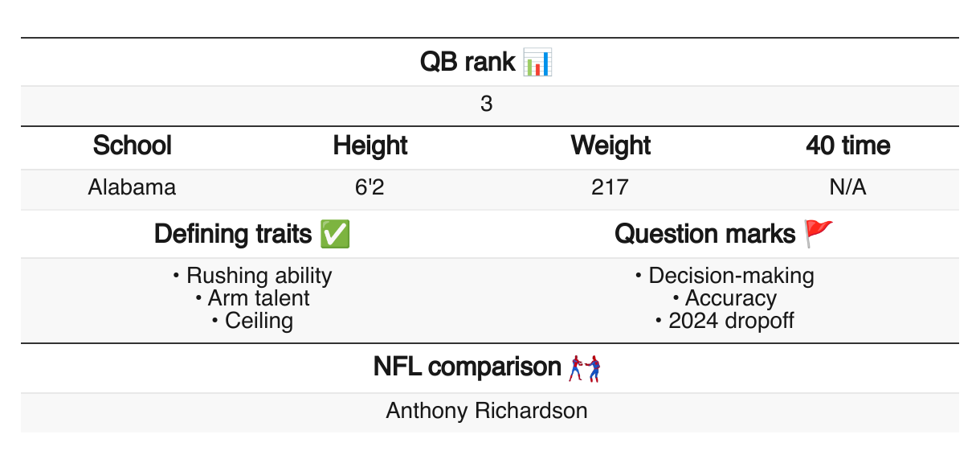Viewport: 980px width, 455px height.
Task: Select the QB rank value 3
Action: click(487, 105)
